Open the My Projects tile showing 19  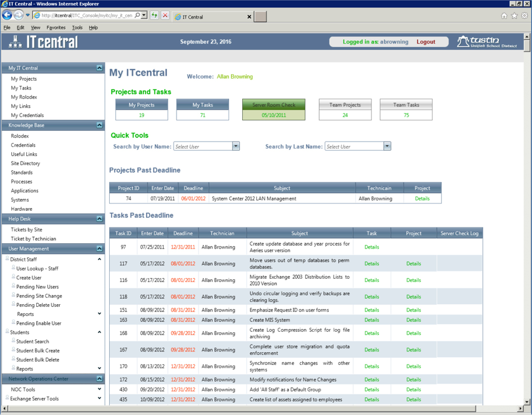coord(142,110)
